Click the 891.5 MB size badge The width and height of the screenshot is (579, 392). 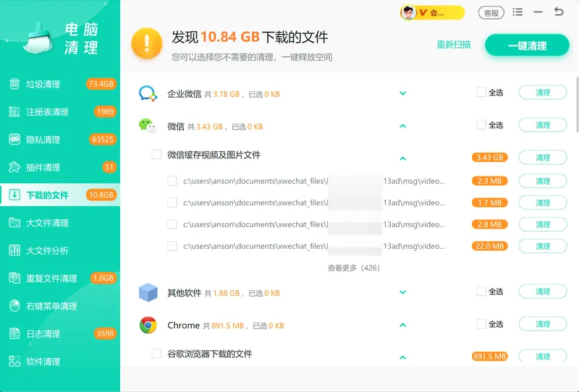click(x=490, y=356)
